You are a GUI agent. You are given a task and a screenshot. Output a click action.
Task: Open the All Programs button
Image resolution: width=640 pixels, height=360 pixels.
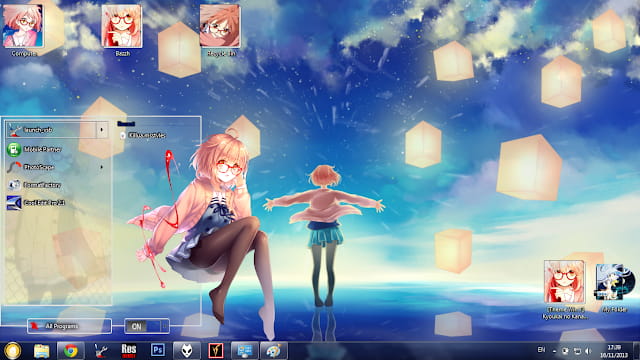[69, 326]
